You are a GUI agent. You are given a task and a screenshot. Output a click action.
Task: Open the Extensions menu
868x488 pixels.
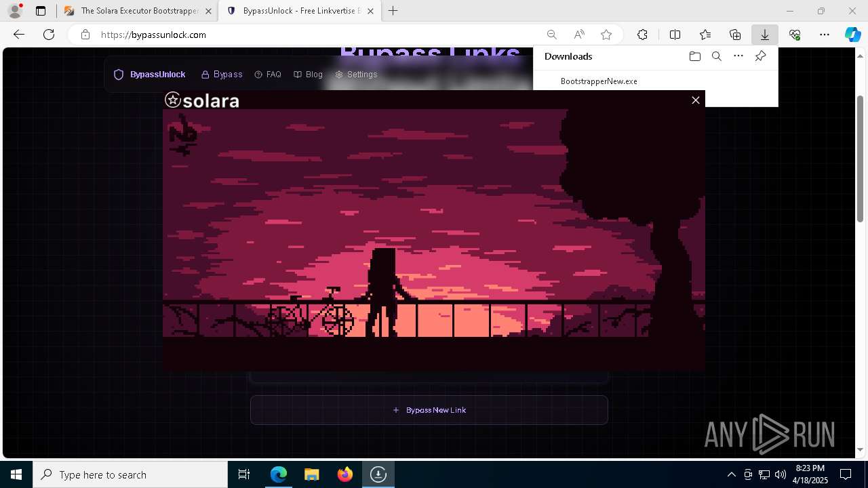coord(642,35)
